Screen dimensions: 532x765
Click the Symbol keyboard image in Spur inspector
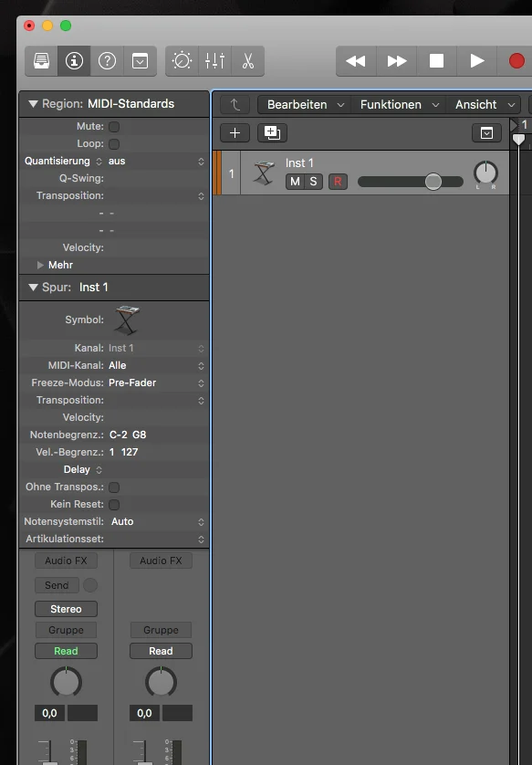[127, 320]
